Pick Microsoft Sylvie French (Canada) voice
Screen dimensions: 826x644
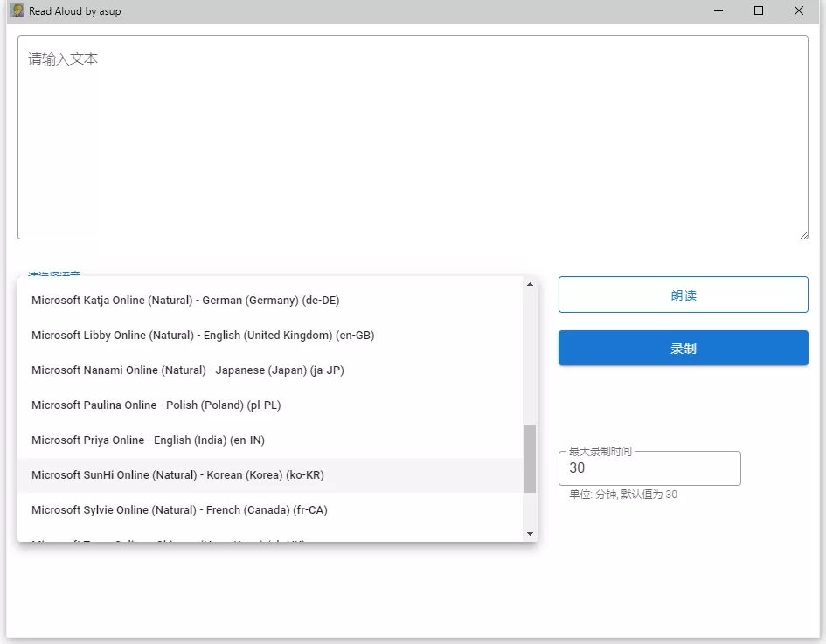coord(270,510)
